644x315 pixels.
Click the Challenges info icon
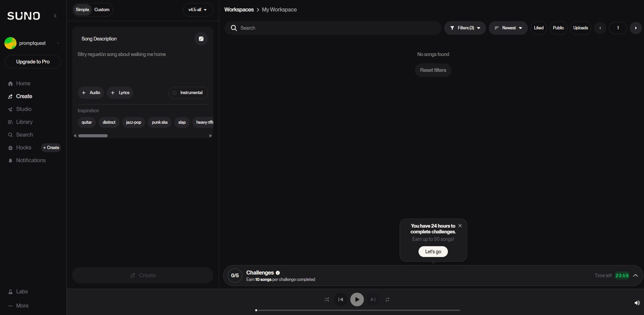click(278, 273)
